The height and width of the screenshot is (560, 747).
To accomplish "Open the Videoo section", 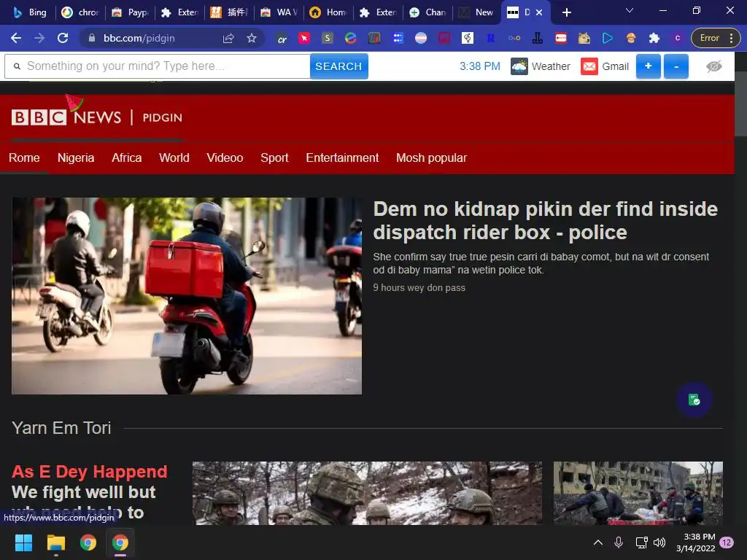I will point(225,157).
